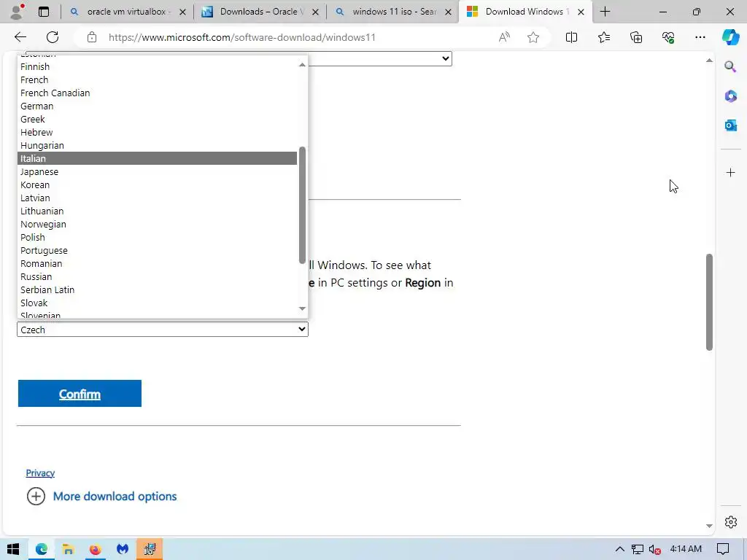Select Finnish language option
Viewport: 747px width, 560px height.
(158, 66)
